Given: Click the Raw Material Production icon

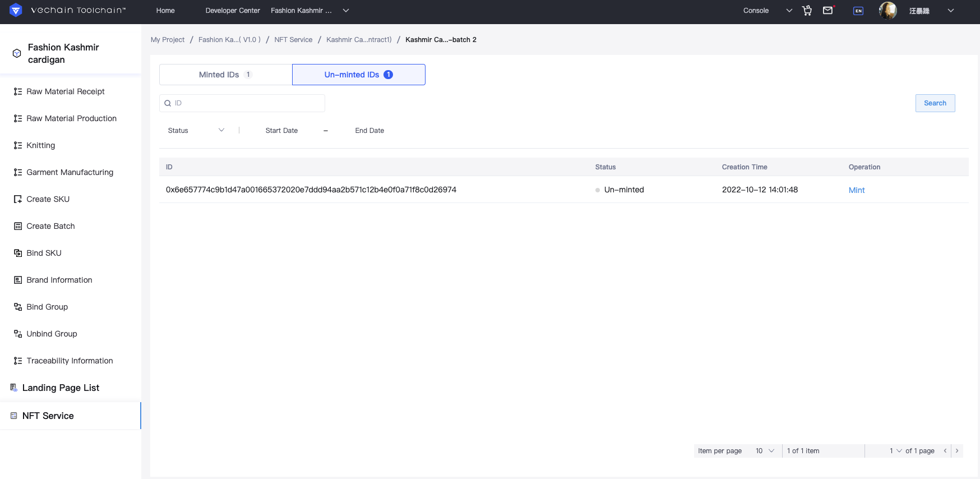Looking at the screenshot, I should [18, 118].
